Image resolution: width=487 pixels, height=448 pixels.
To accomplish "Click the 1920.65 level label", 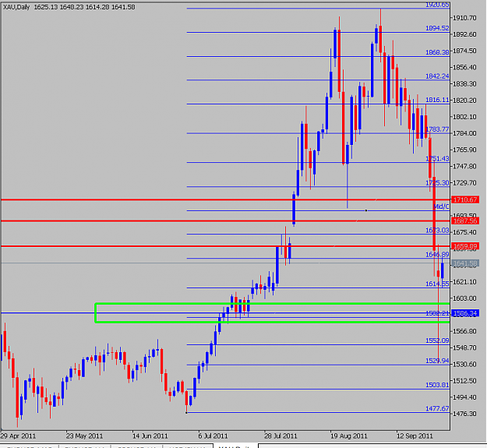I will 437,5.
